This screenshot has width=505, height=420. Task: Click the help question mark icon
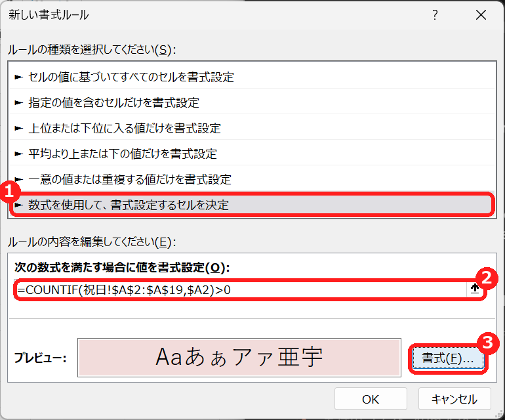(435, 15)
